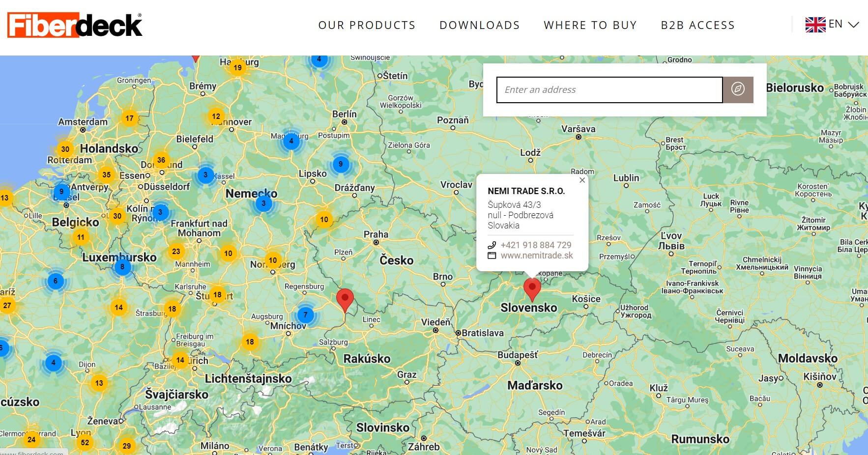
Task: Open cluster 10 near Norimberg
Action: [273, 260]
